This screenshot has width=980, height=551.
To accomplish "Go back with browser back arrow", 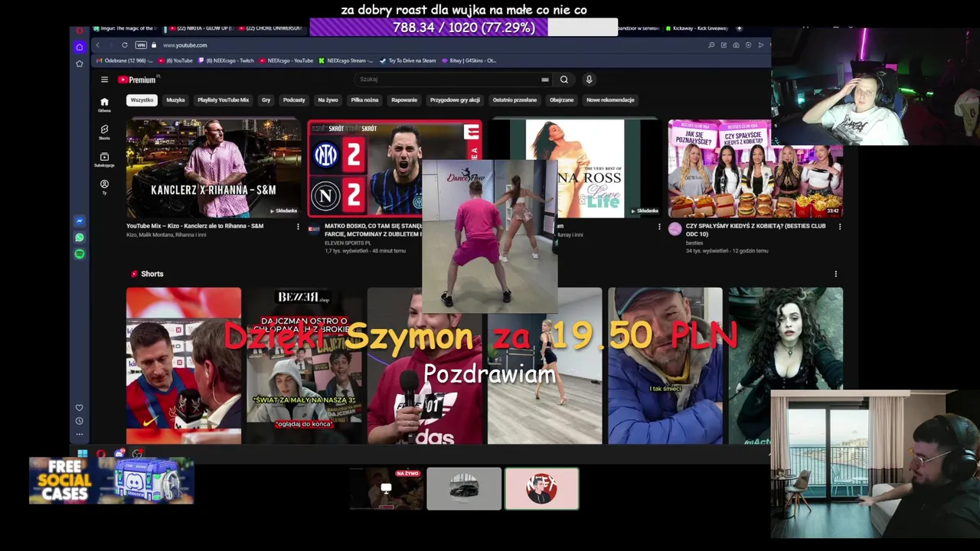I will click(97, 45).
